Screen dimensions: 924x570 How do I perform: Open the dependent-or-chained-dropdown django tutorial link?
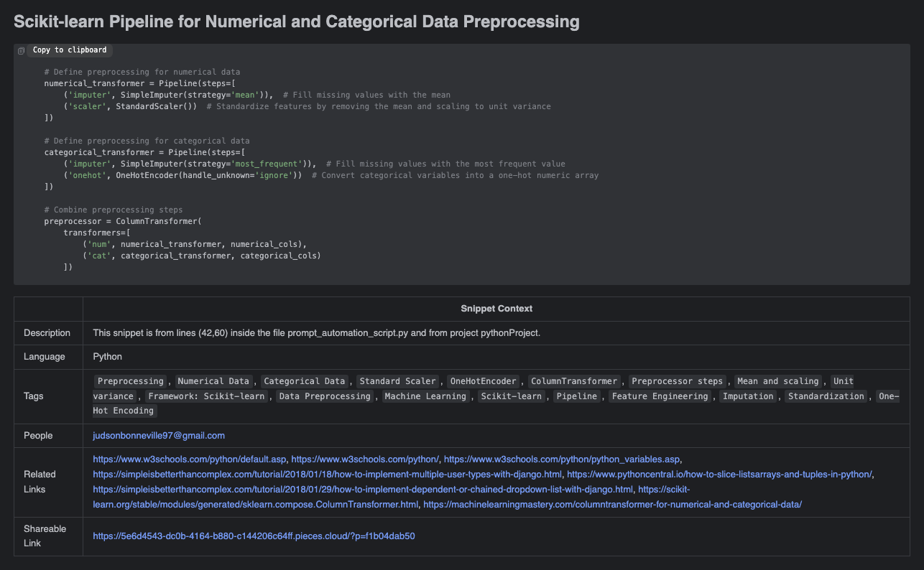(x=363, y=490)
